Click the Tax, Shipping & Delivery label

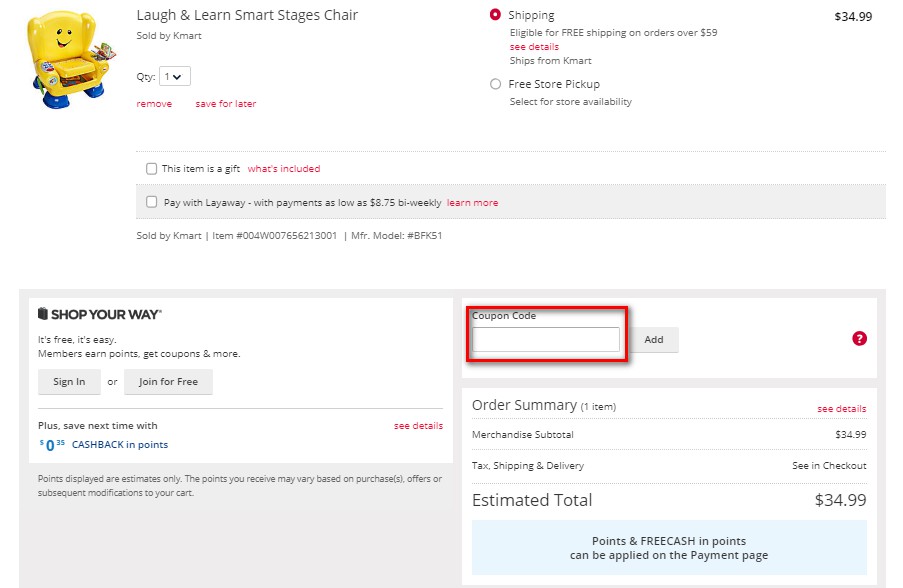528,465
